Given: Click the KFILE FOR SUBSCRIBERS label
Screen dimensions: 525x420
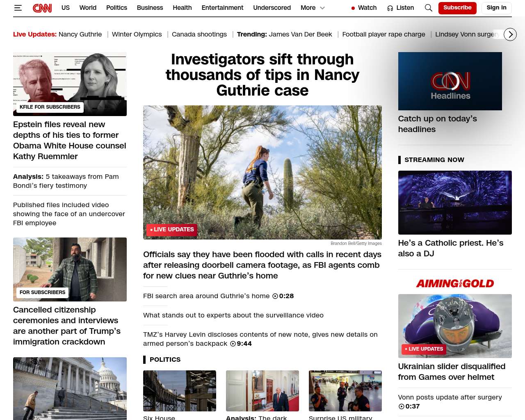Looking at the screenshot, I should pyautogui.click(x=50, y=107).
